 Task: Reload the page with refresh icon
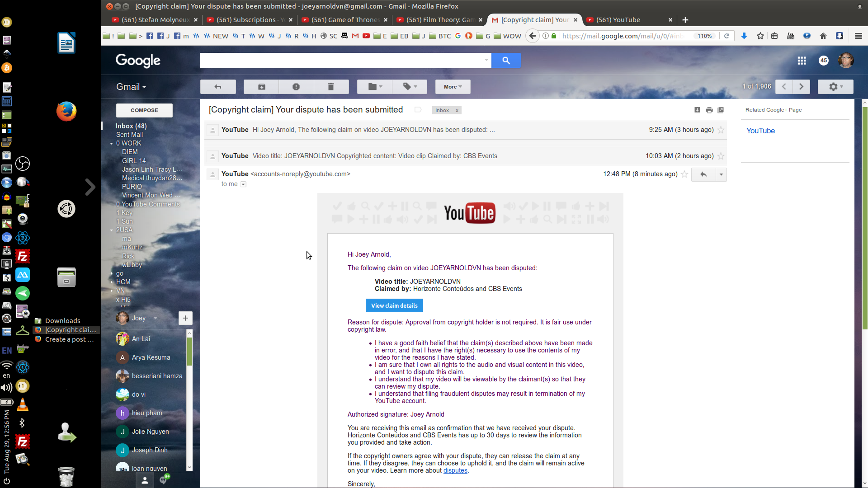click(726, 36)
